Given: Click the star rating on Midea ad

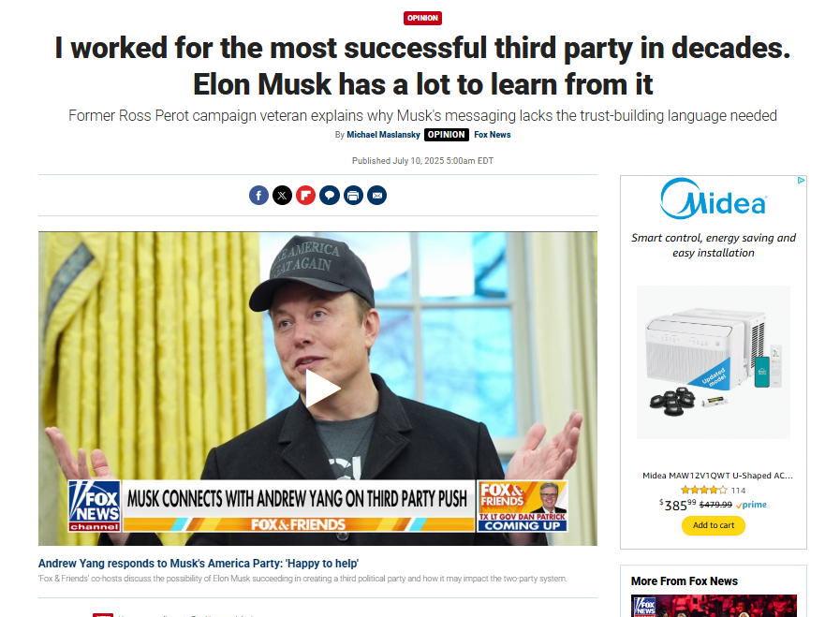Looking at the screenshot, I should click(x=704, y=490).
